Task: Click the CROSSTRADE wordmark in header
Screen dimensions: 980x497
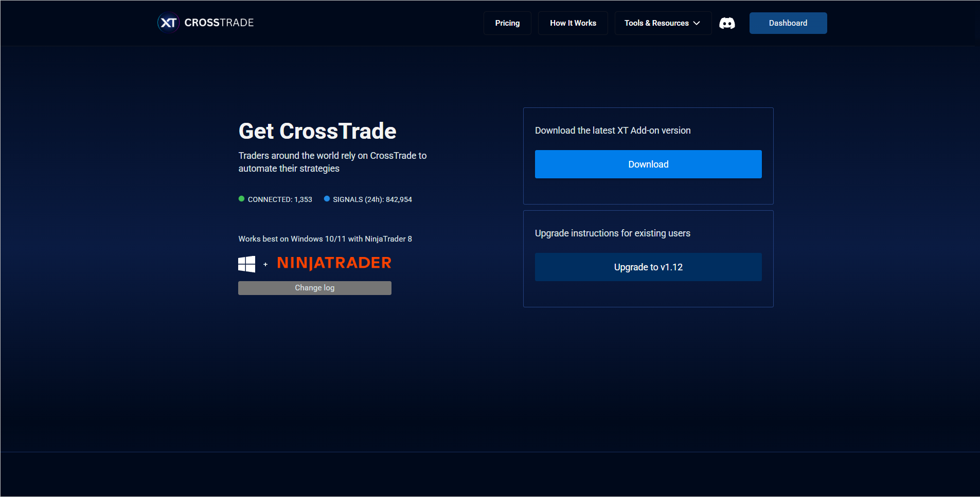Action: tap(219, 23)
